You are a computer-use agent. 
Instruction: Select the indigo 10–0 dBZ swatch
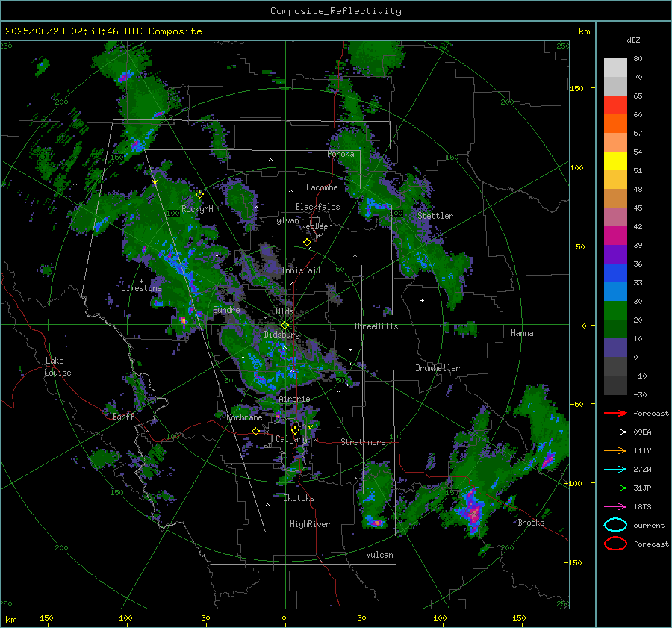pyautogui.click(x=615, y=348)
